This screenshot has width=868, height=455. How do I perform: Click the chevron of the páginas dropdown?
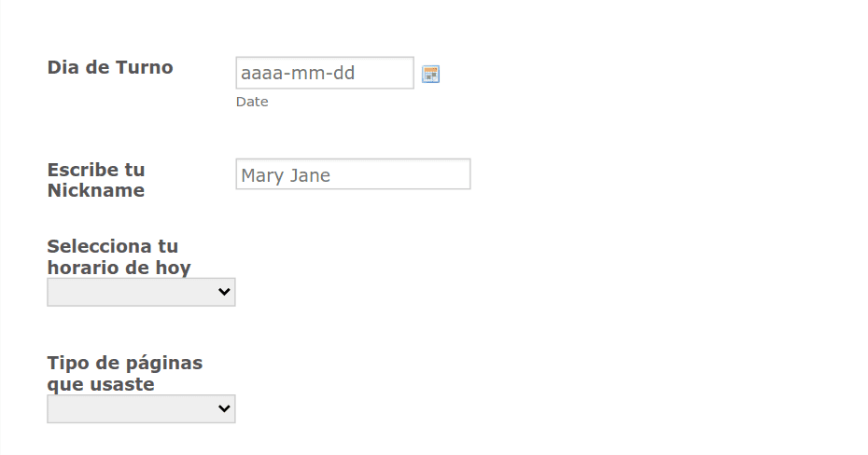224,408
